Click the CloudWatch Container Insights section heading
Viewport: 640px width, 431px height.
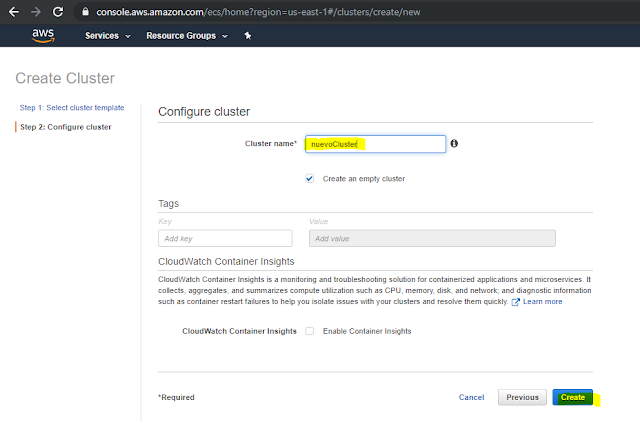click(226, 261)
